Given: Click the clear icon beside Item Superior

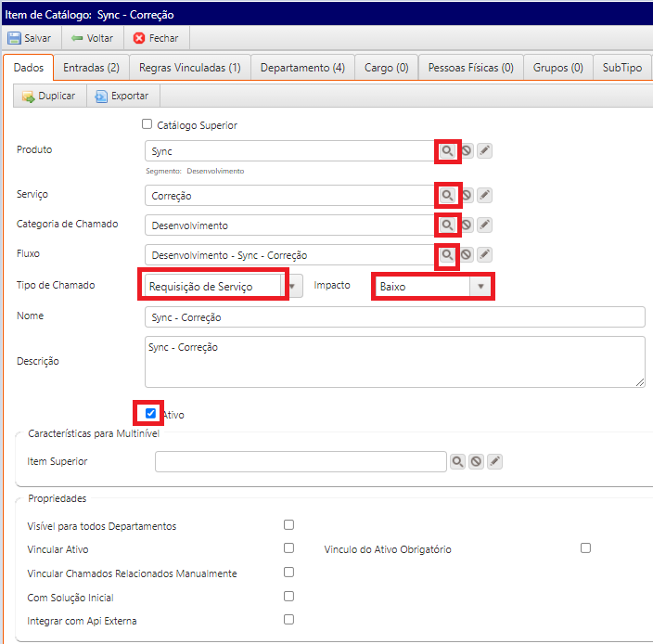Looking at the screenshot, I should [x=476, y=461].
